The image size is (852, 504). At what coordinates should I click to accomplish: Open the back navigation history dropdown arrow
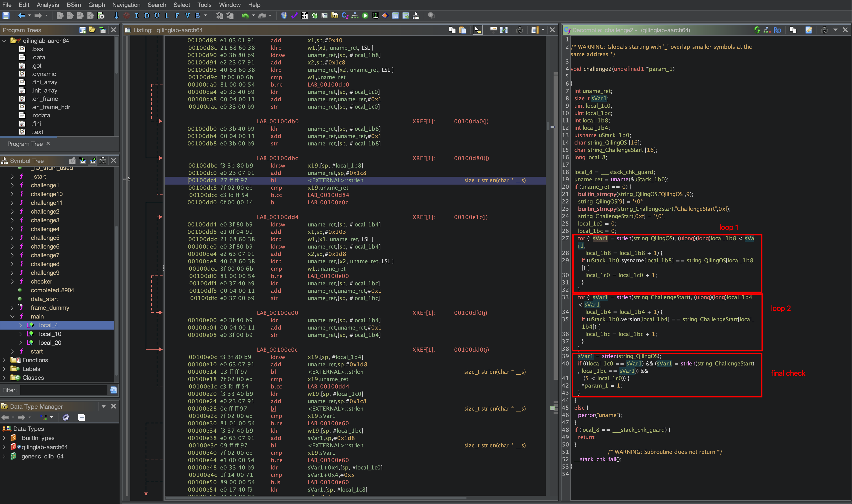[x=29, y=16]
